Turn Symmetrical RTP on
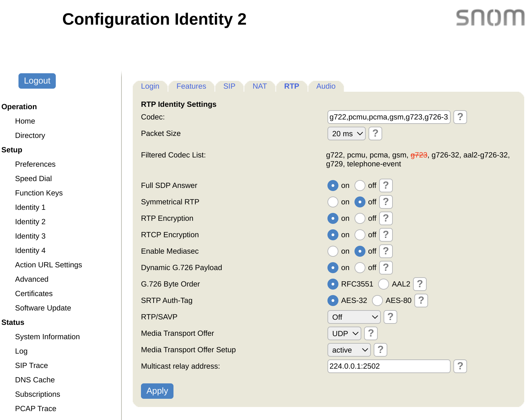 pyautogui.click(x=333, y=202)
